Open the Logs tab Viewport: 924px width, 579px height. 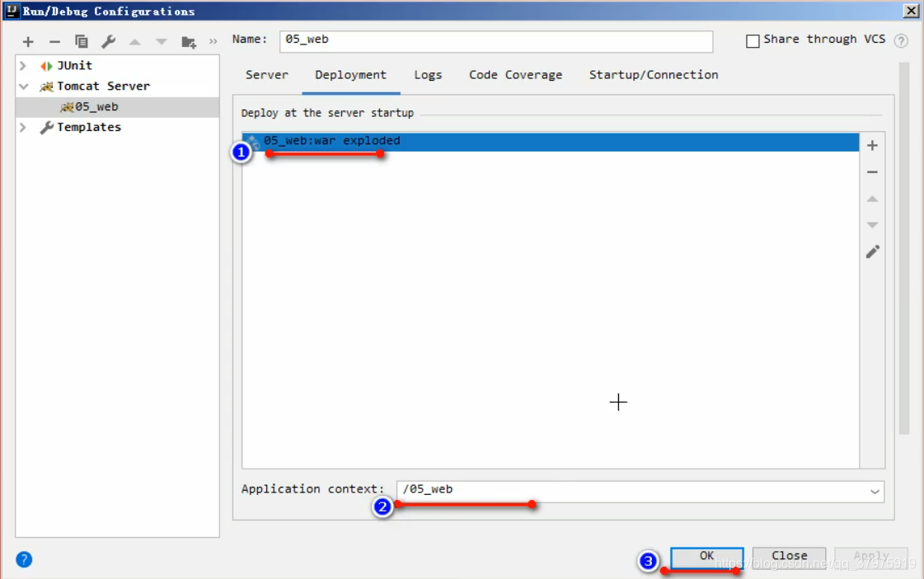(x=428, y=75)
